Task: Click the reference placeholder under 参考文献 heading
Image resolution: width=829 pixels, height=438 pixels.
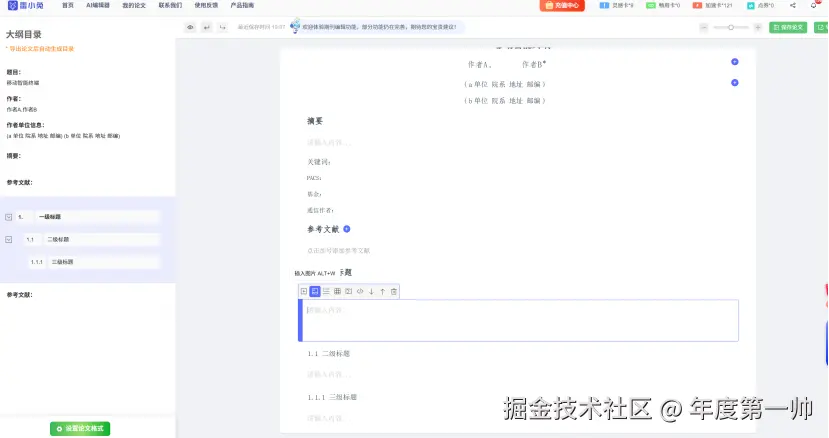Action: tap(338, 251)
